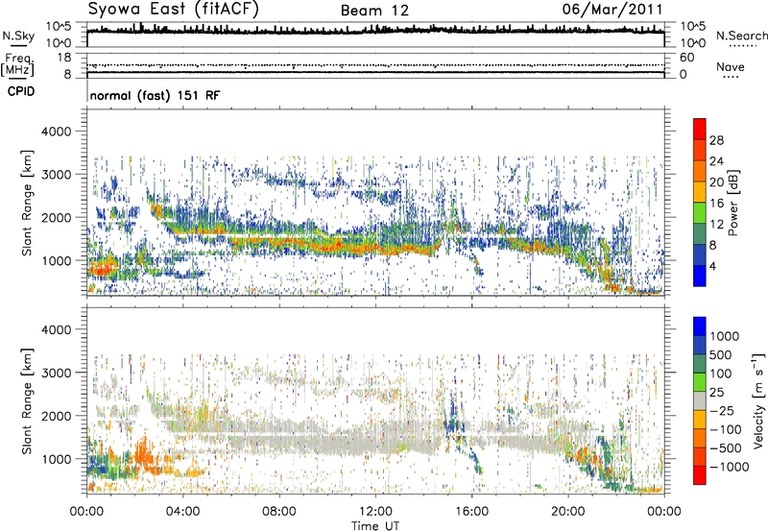The width and height of the screenshot is (768, 532).
Task: Select the 'Freq. [MHz]' axis label
Action: [17, 64]
